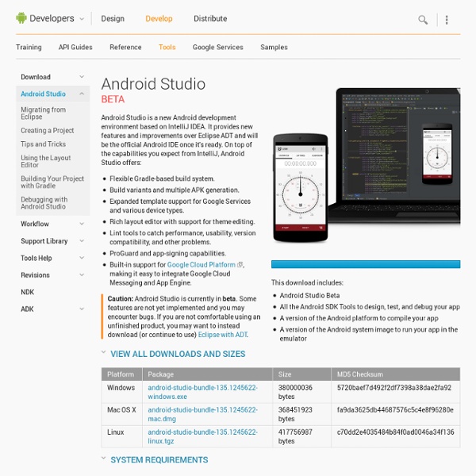This screenshot has height=476, width=476.
Task: Open Tips and Tricks sidebar item
Action: (43, 144)
